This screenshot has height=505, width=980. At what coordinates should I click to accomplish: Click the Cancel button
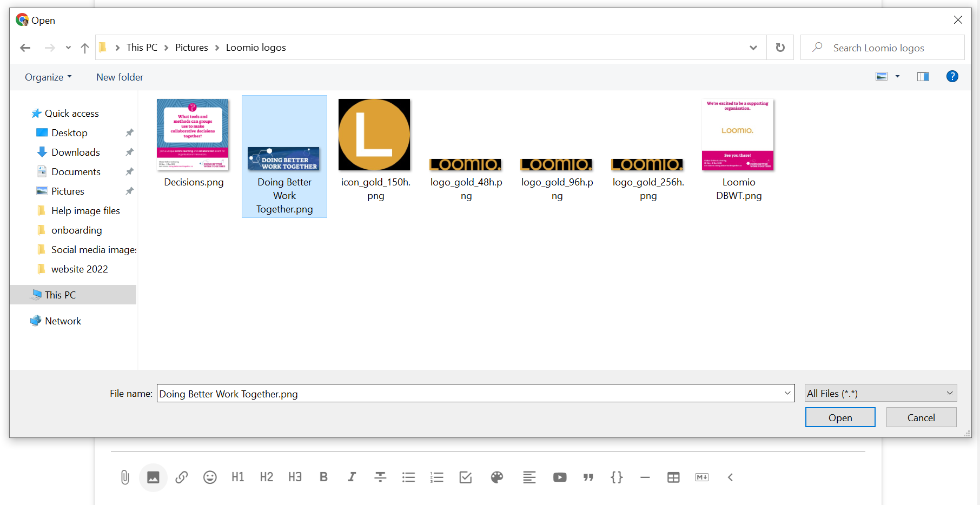point(921,417)
